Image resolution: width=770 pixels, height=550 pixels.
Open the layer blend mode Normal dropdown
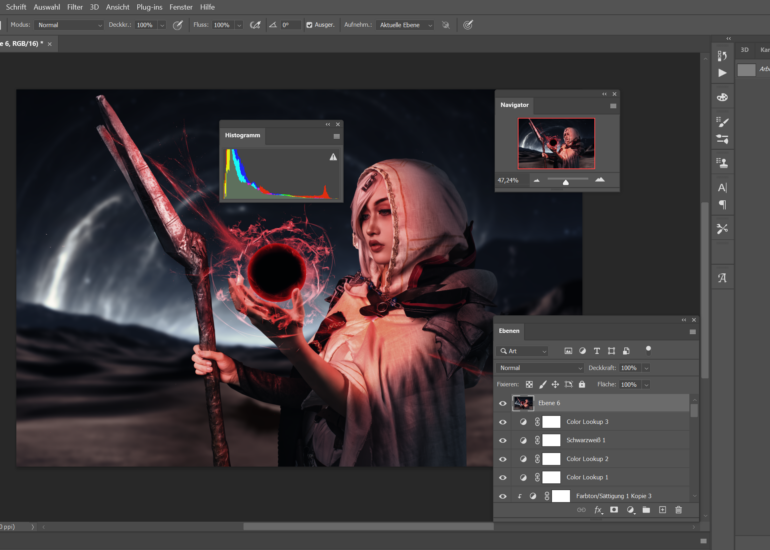coord(540,368)
